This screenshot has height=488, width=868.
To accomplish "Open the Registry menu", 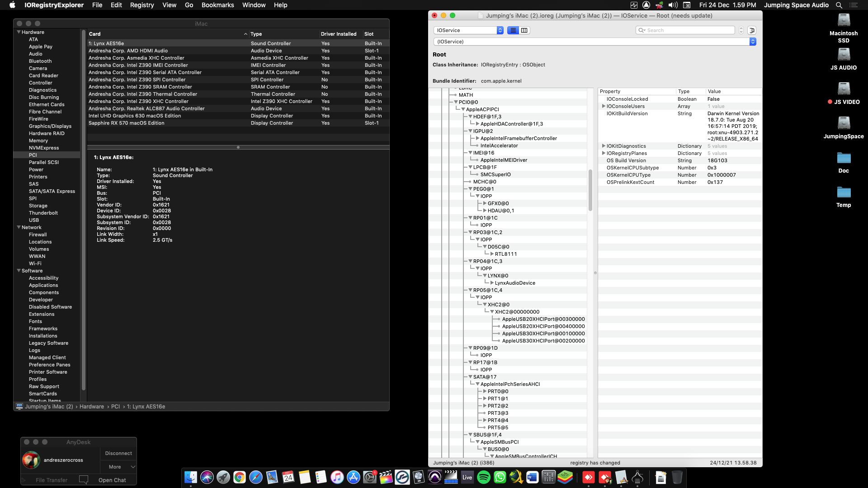I will coord(142,5).
